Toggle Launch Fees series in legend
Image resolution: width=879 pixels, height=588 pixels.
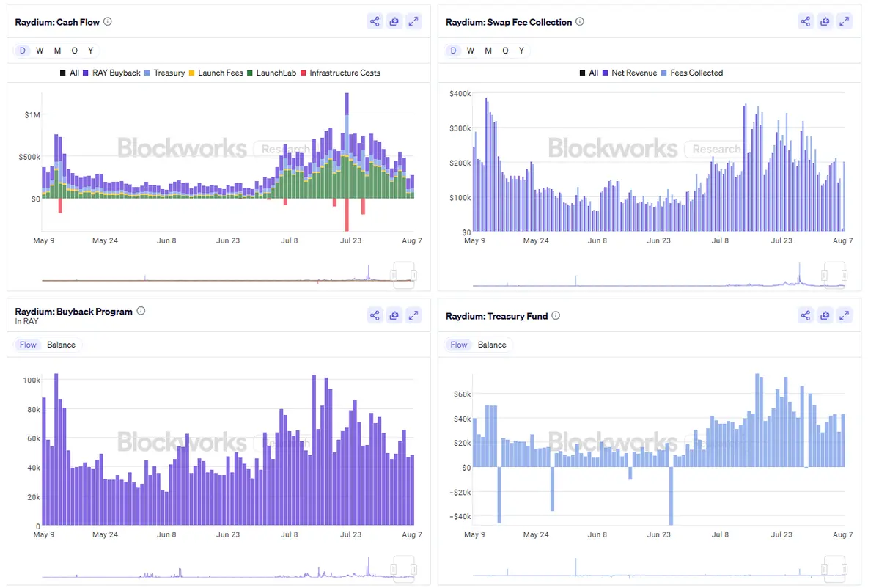[x=216, y=73]
